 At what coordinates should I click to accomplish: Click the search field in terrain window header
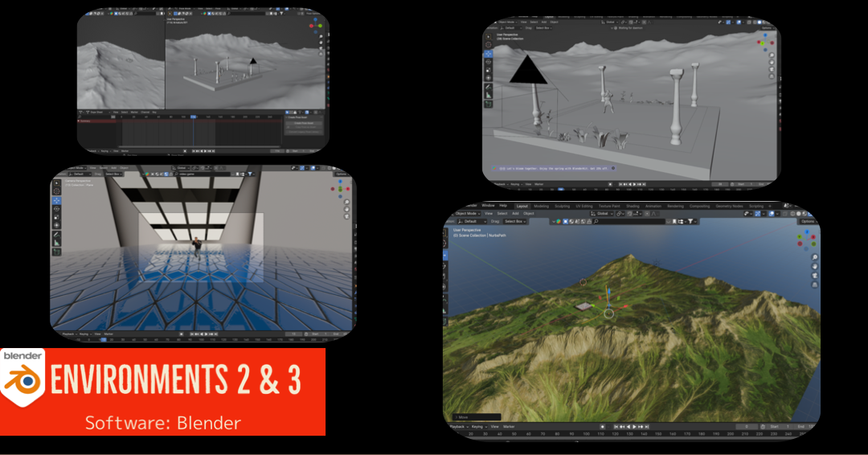coord(628,221)
